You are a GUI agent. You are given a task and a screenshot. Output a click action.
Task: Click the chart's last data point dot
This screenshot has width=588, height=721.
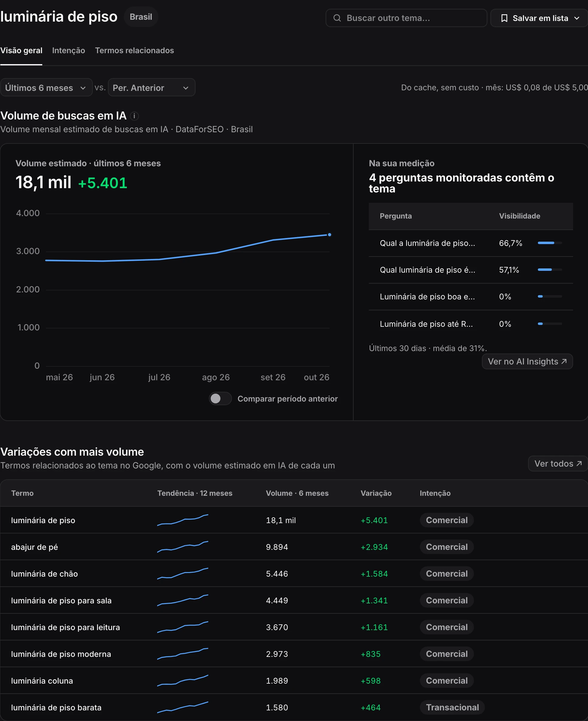click(x=330, y=235)
